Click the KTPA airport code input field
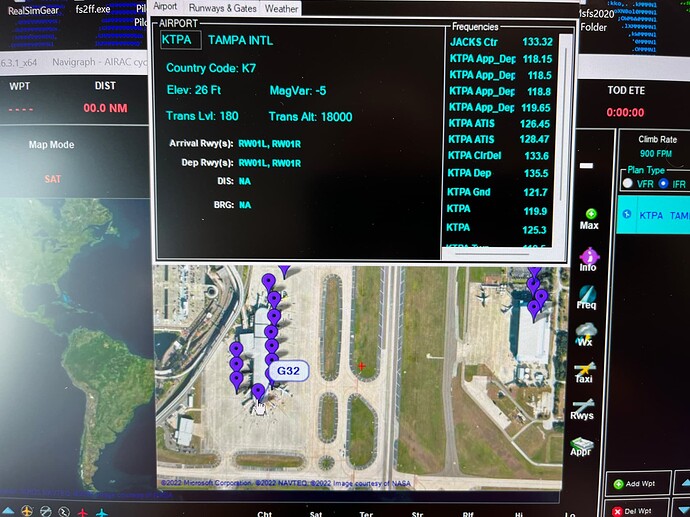 click(181, 40)
